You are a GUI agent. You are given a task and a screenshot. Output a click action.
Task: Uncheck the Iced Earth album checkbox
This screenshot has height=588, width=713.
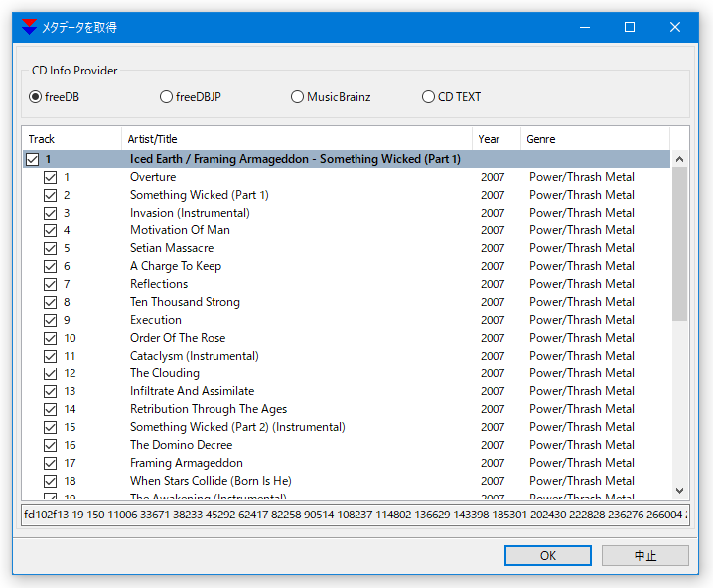[x=33, y=159]
